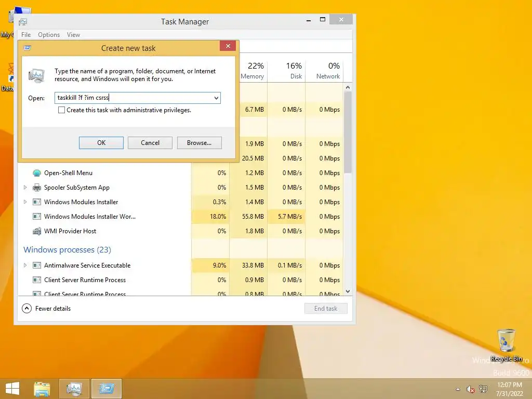
Task: Click the Windows Modules Installer Wor... icon
Action: [37, 217]
